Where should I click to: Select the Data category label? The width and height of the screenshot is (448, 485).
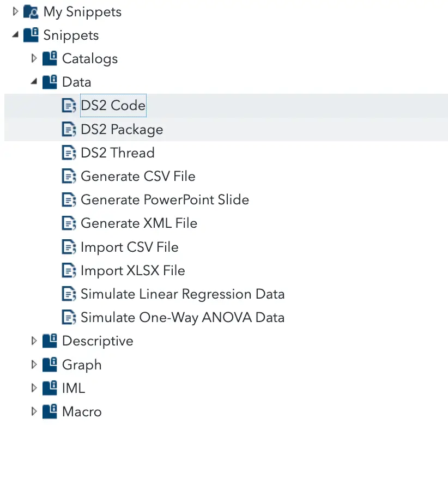76,82
